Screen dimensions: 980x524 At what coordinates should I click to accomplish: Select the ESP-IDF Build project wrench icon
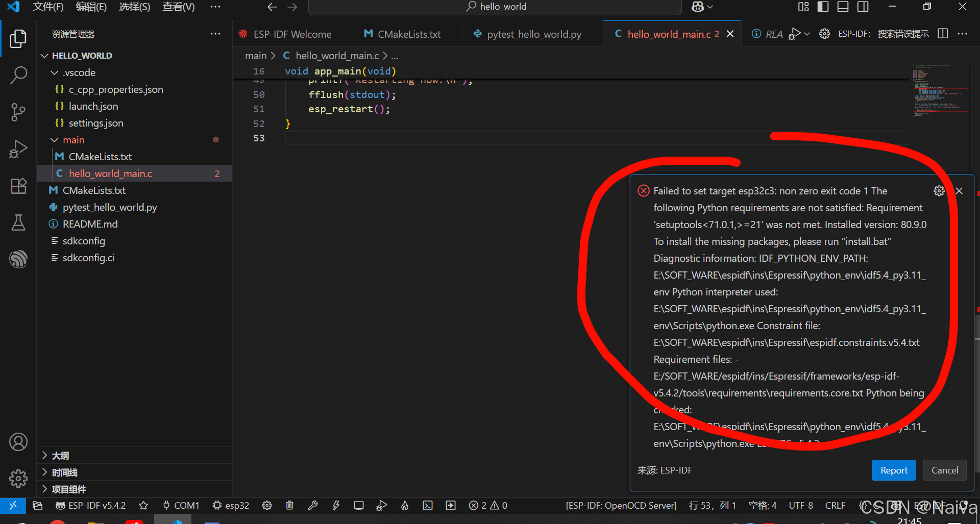coord(313,505)
